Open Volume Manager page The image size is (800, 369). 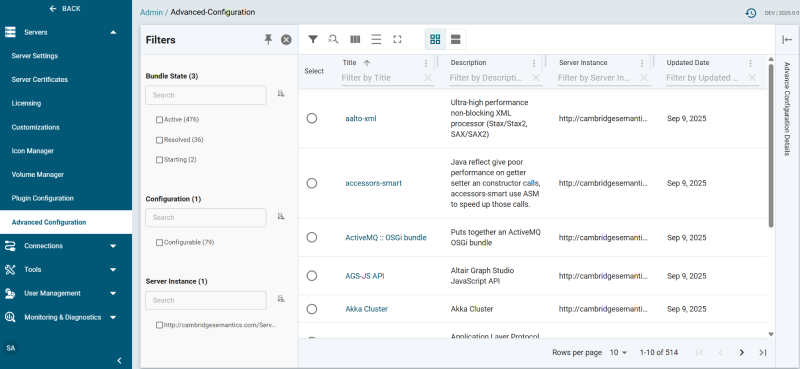(38, 175)
